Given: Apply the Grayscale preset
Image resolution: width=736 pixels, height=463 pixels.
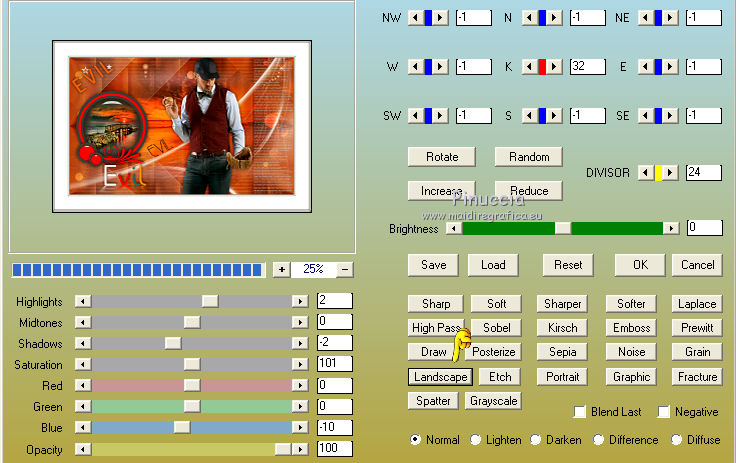Looking at the screenshot, I should 493,401.
